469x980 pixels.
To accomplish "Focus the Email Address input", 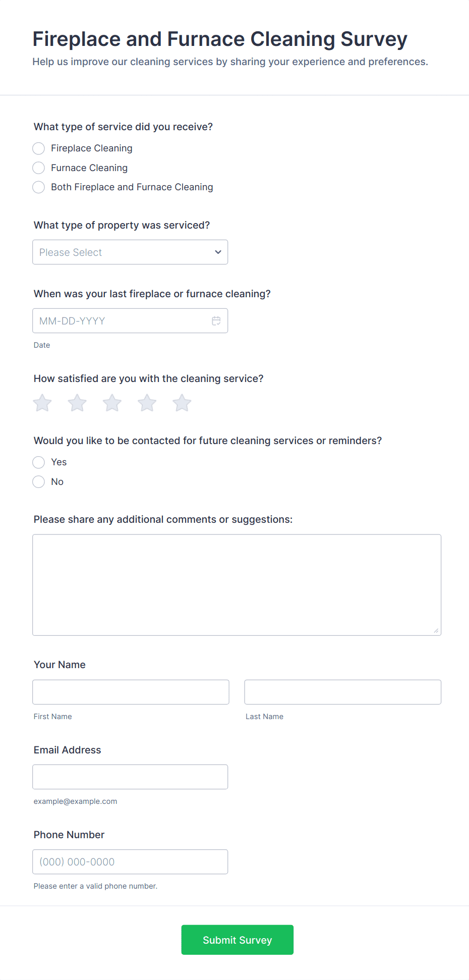I will (130, 777).
